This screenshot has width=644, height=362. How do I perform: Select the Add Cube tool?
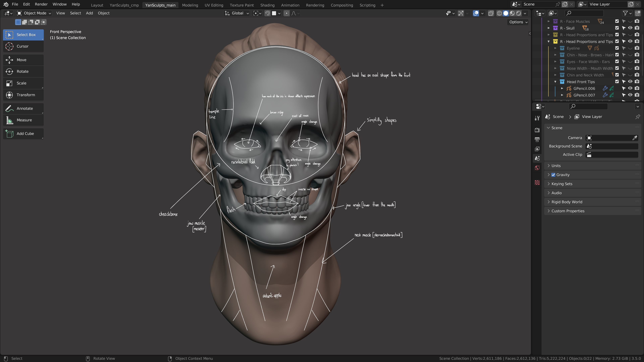[x=23, y=133]
